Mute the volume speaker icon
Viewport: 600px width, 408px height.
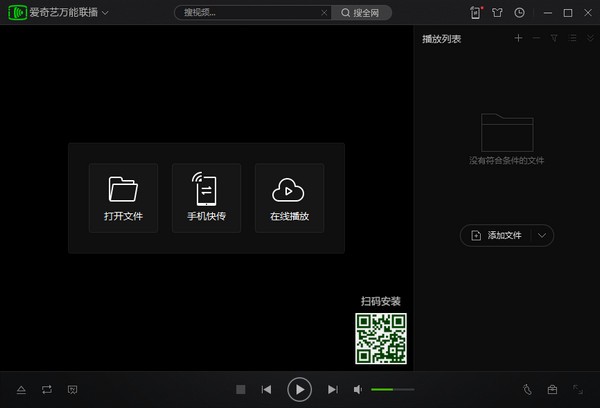pos(358,389)
